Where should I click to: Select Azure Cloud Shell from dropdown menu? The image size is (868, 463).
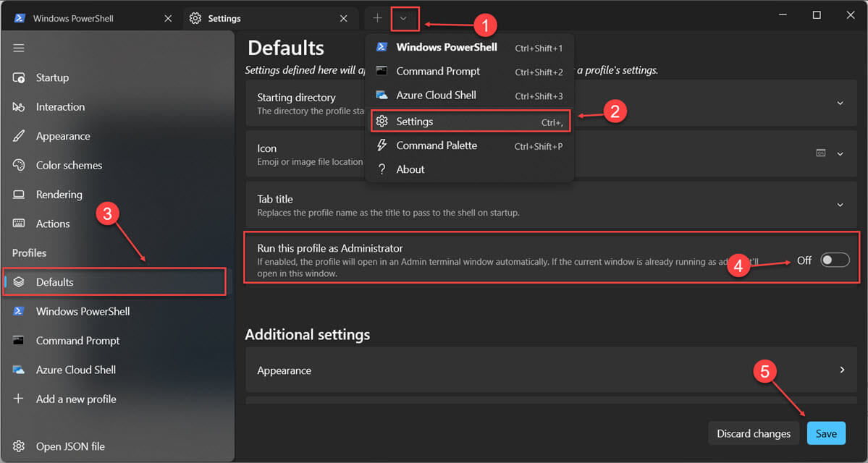tap(469, 95)
